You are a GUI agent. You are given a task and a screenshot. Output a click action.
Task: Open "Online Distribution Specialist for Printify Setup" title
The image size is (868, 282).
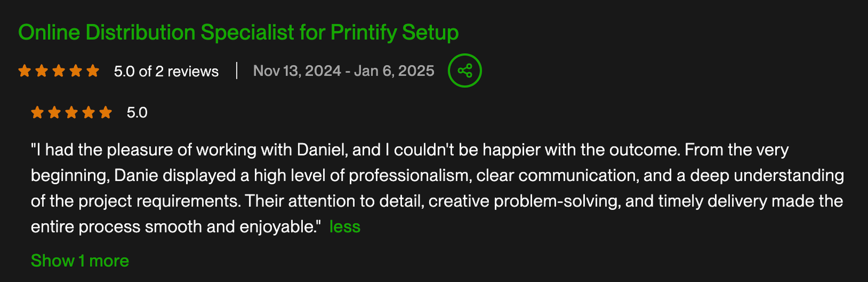(x=239, y=33)
